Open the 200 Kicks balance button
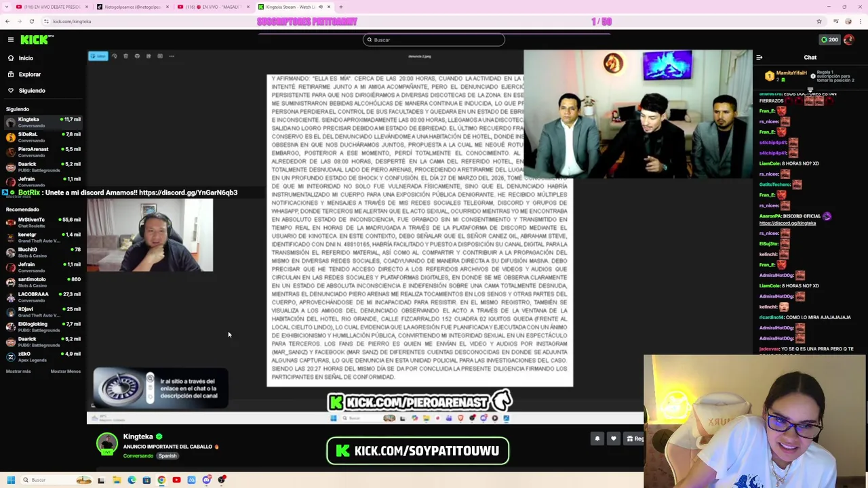Image resolution: width=868 pixels, height=488 pixels. click(829, 39)
